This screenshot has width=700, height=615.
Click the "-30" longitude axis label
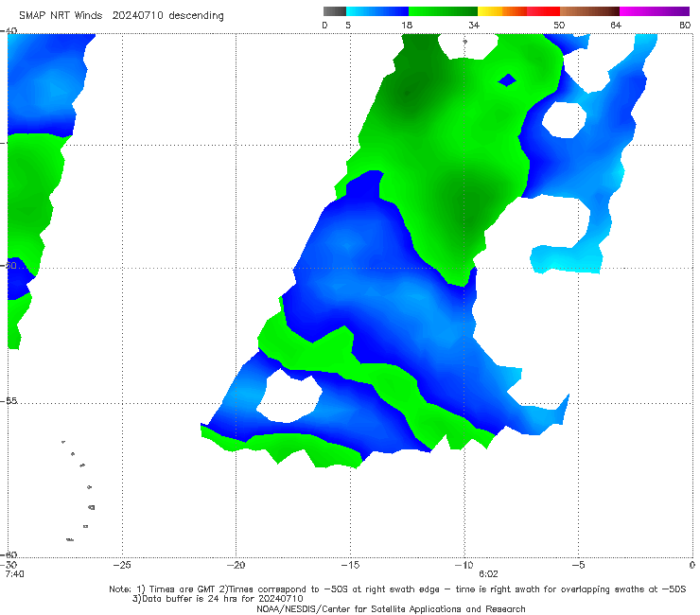click(x=9, y=565)
